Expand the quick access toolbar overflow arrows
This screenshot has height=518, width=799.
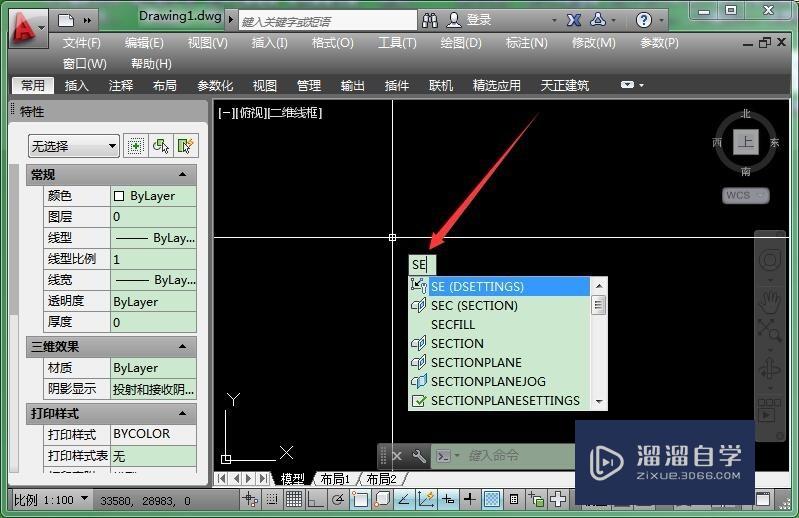pos(87,20)
